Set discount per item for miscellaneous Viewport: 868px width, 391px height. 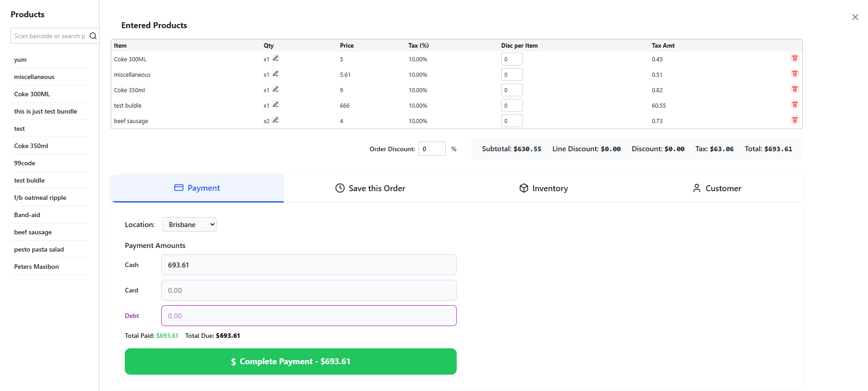tap(512, 74)
